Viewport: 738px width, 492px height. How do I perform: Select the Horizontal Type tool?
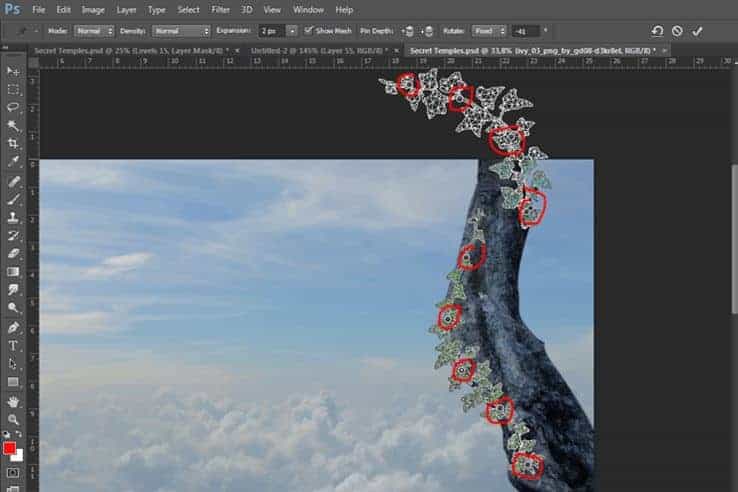(x=13, y=346)
